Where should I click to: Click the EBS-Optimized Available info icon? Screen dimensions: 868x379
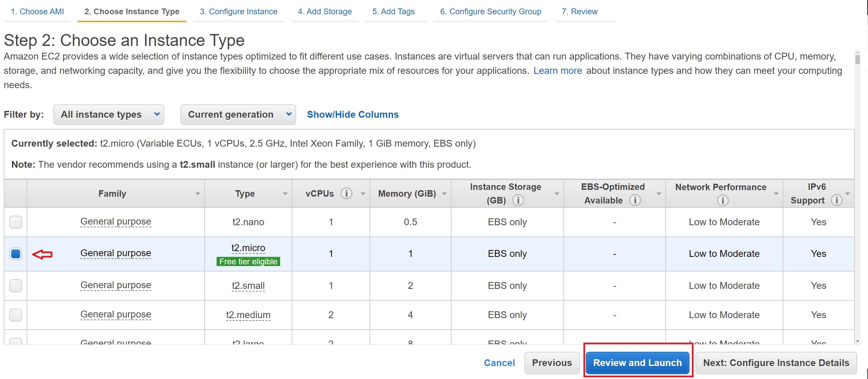pyautogui.click(x=634, y=200)
